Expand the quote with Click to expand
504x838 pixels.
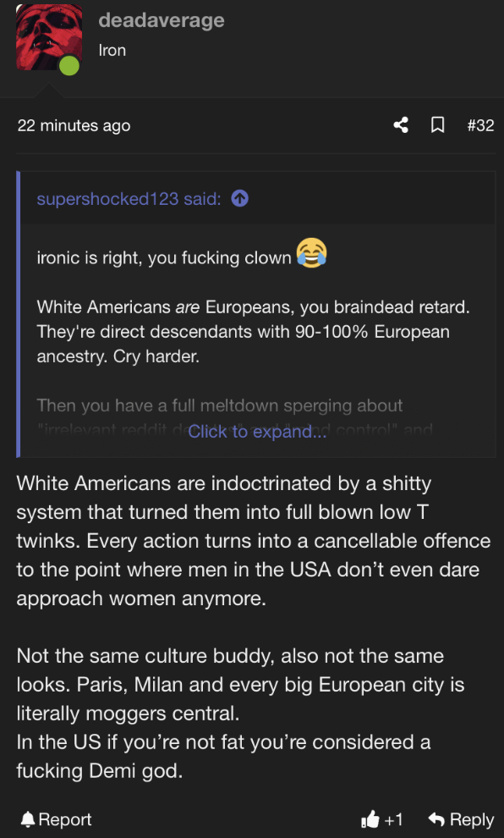click(257, 432)
